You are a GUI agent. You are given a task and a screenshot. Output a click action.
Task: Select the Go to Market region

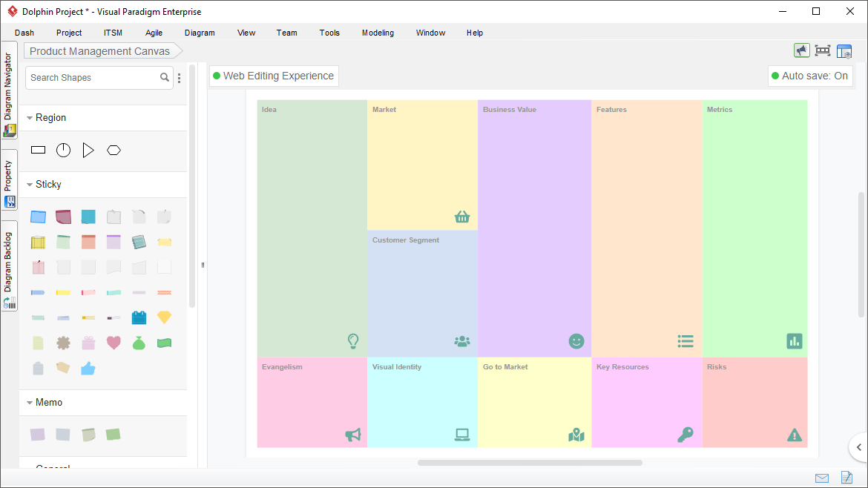click(x=535, y=403)
